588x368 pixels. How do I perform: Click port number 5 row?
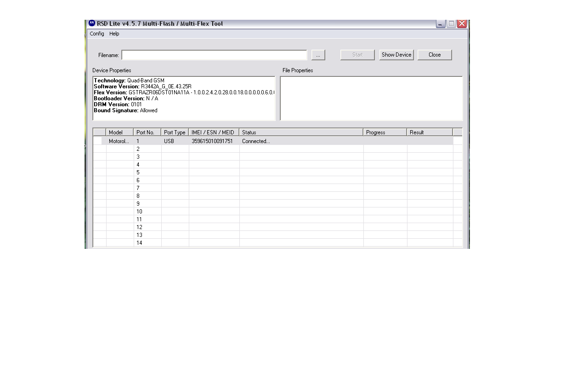click(x=277, y=172)
